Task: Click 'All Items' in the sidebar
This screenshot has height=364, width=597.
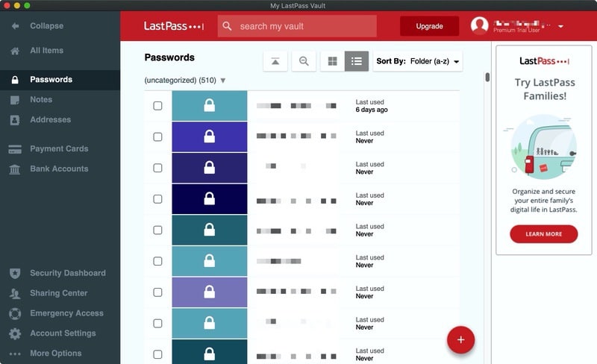Action: point(47,50)
